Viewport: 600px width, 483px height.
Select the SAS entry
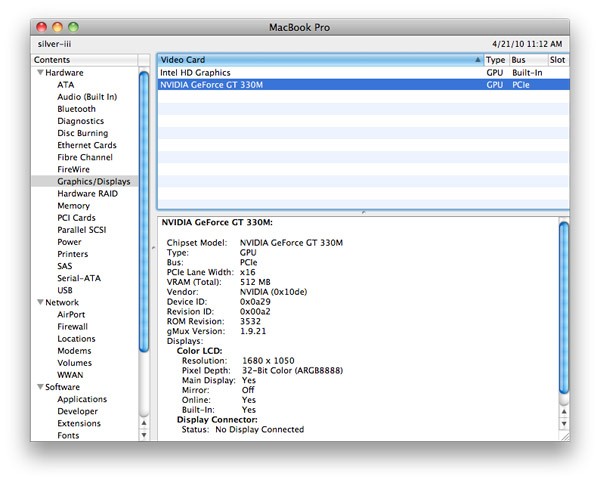click(x=64, y=266)
